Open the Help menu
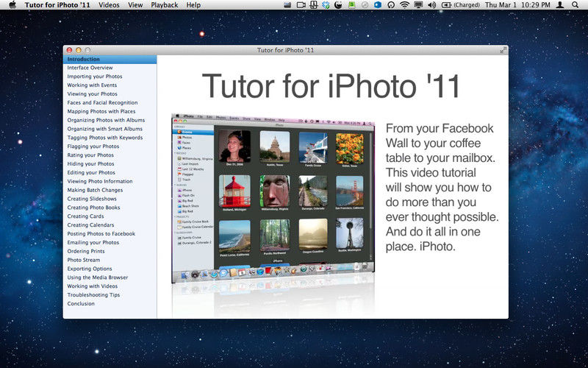Image resolution: width=588 pixels, height=368 pixels. (x=193, y=5)
